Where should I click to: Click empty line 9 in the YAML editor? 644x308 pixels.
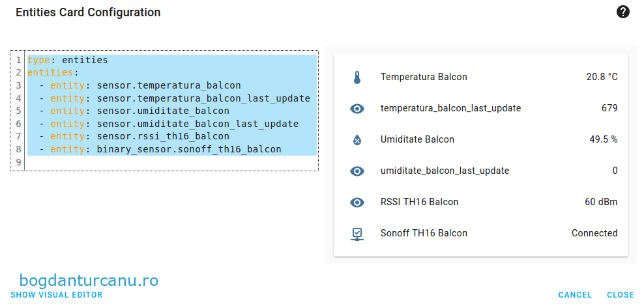click(x=130, y=162)
